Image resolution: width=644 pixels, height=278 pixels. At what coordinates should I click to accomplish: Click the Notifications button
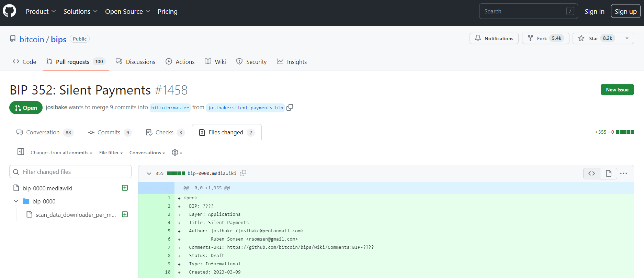pyautogui.click(x=494, y=38)
